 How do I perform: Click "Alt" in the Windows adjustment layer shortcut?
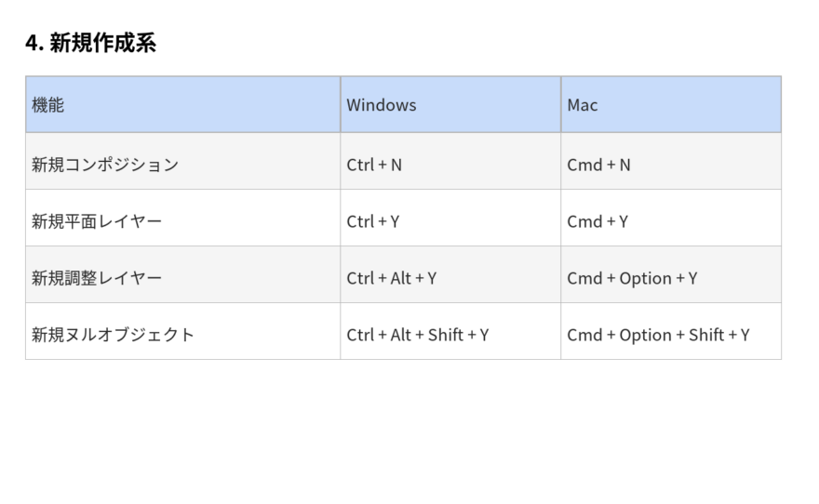(x=401, y=278)
